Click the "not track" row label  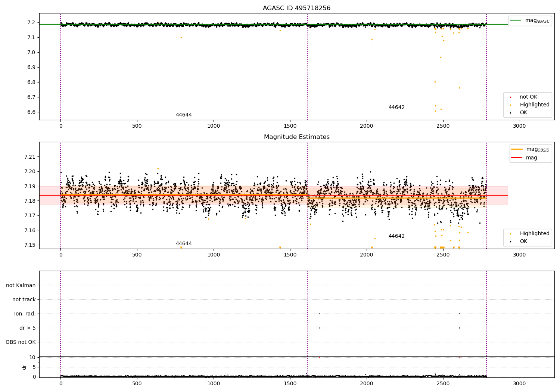tap(24, 300)
